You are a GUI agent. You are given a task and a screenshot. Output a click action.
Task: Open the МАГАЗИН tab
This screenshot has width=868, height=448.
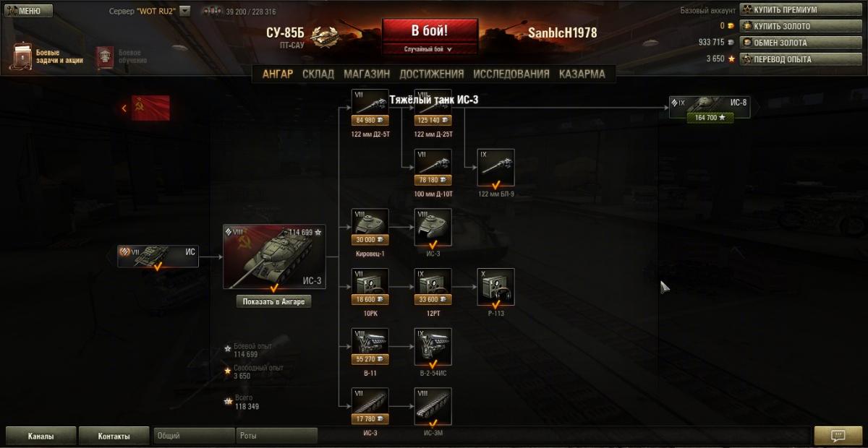coord(367,74)
